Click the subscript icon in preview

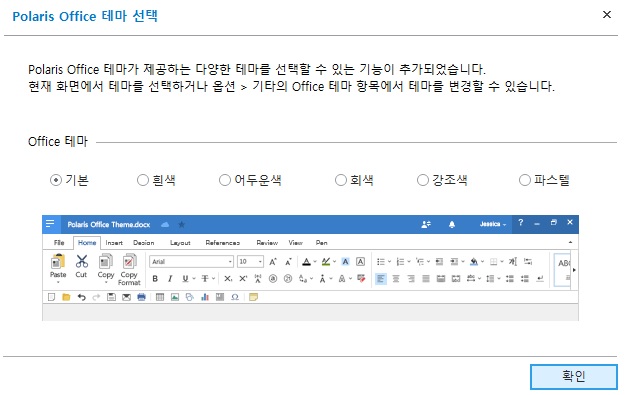pyautogui.click(x=228, y=279)
